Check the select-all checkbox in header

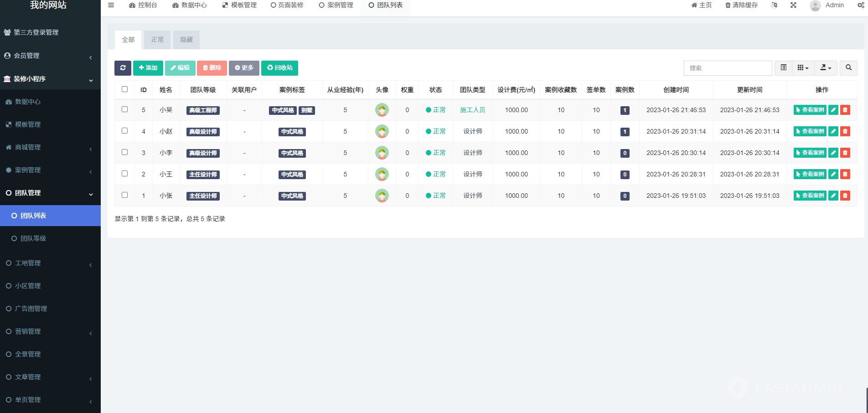click(x=124, y=89)
